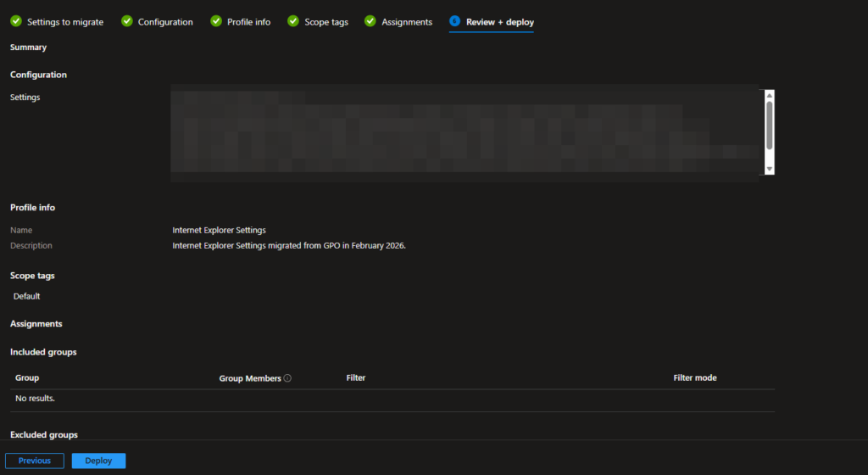Click the Filter mode column header
Viewport: 868px width, 475px height.
694,378
